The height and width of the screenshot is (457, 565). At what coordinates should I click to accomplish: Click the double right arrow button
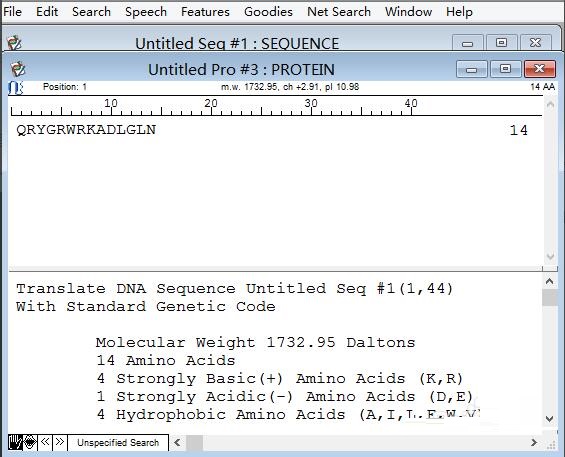tap(60, 442)
